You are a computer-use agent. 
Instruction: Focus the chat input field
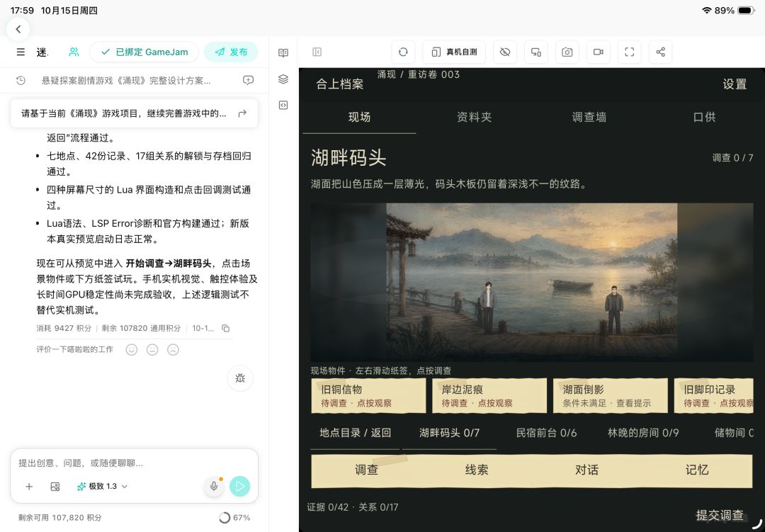(x=134, y=463)
